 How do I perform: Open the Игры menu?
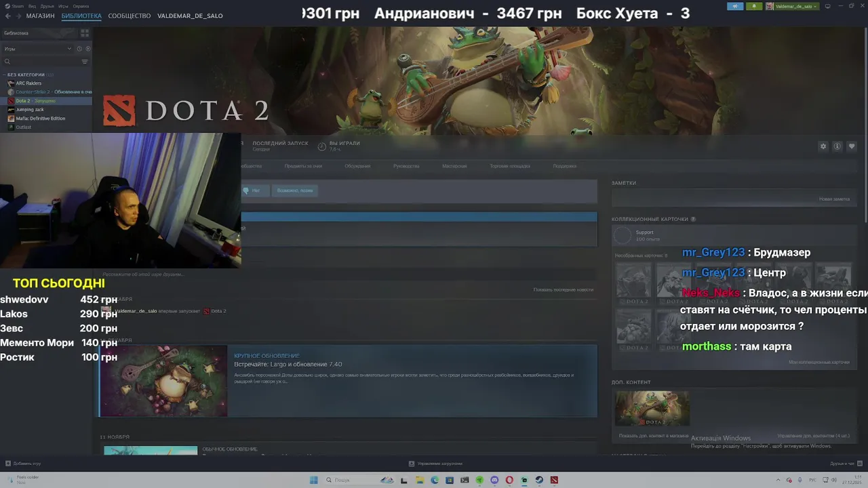point(63,6)
